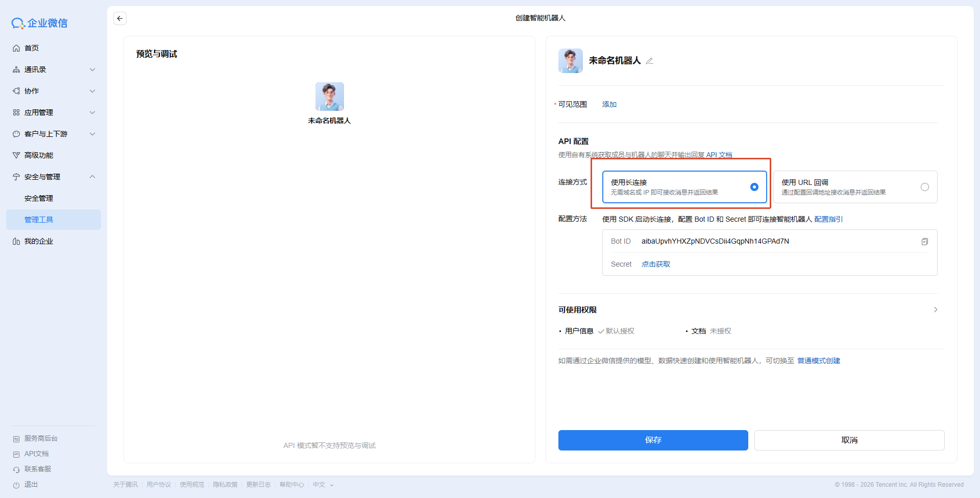Click the 保存 button

pos(653,440)
